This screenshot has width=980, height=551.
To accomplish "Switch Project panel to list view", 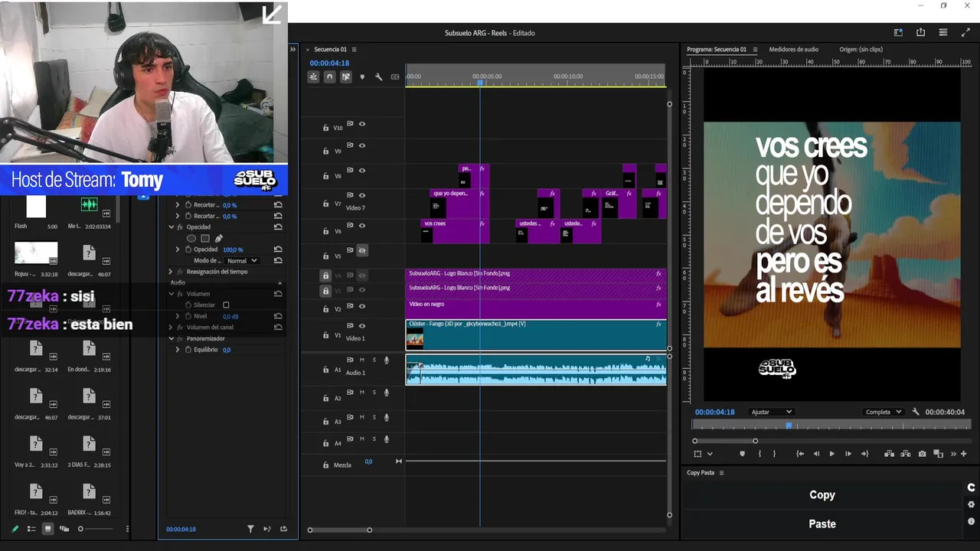I will [31, 529].
